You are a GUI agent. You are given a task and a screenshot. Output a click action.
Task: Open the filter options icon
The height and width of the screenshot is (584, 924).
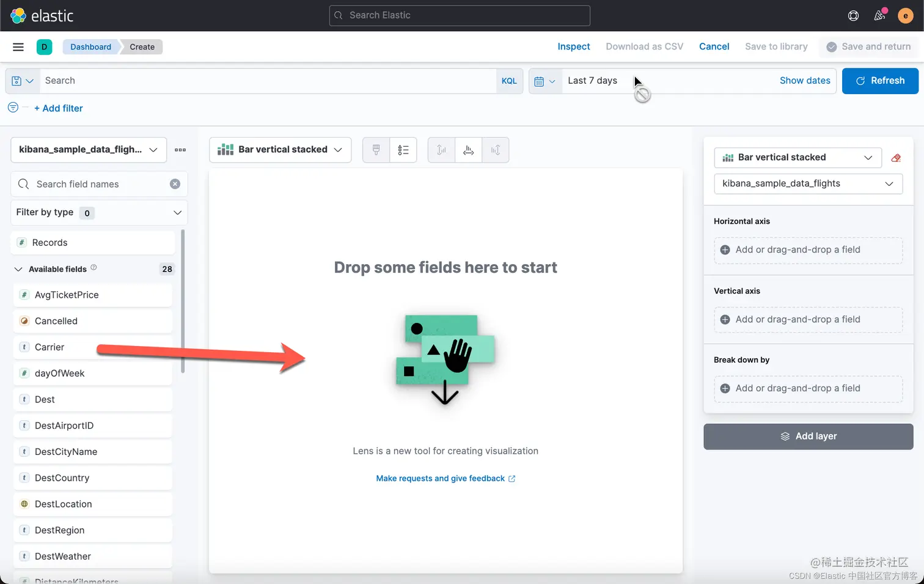[x=13, y=107]
